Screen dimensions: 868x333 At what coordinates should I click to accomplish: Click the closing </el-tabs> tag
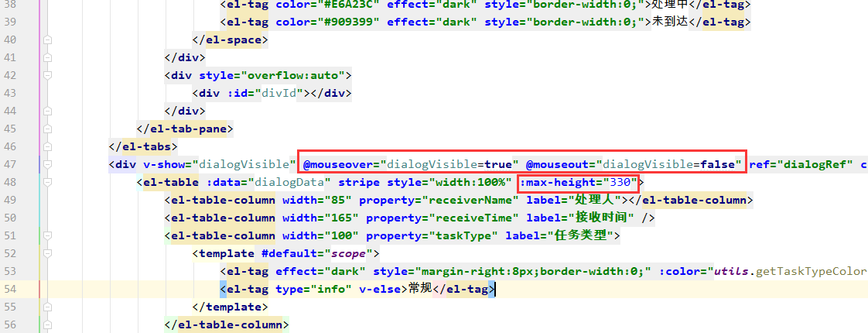point(143,146)
